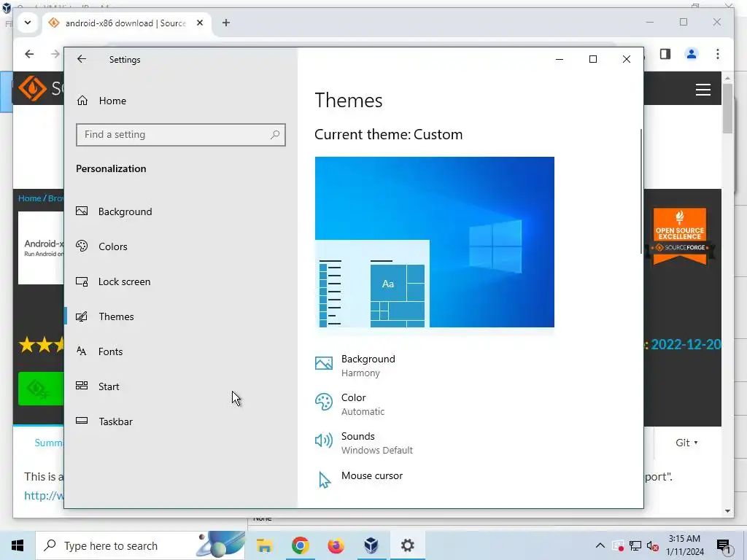Open theme Background Harmony option
The width and height of the screenshot is (747, 560).
pos(368,366)
